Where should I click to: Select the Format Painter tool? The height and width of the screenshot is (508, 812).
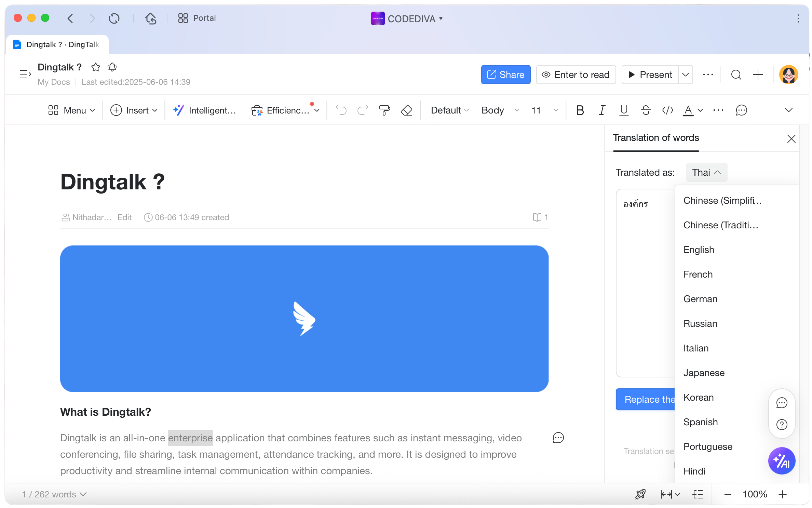(x=385, y=110)
